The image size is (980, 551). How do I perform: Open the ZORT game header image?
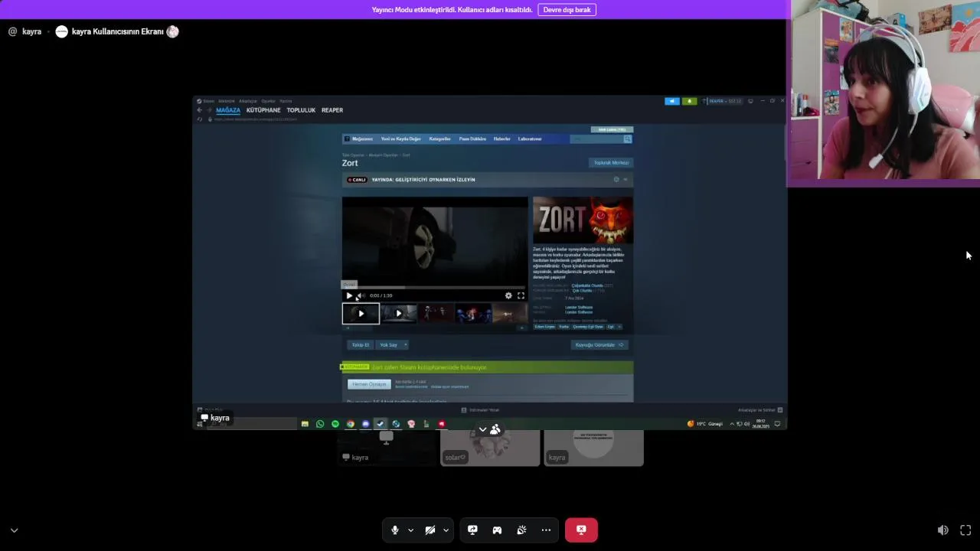point(583,220)
